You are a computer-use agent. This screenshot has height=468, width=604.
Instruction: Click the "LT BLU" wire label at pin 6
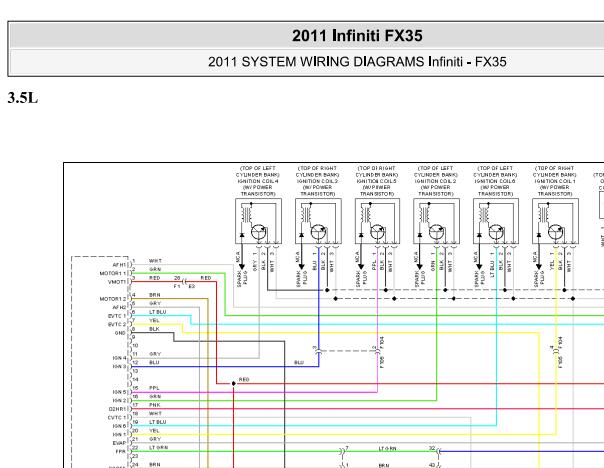point(158,312)
